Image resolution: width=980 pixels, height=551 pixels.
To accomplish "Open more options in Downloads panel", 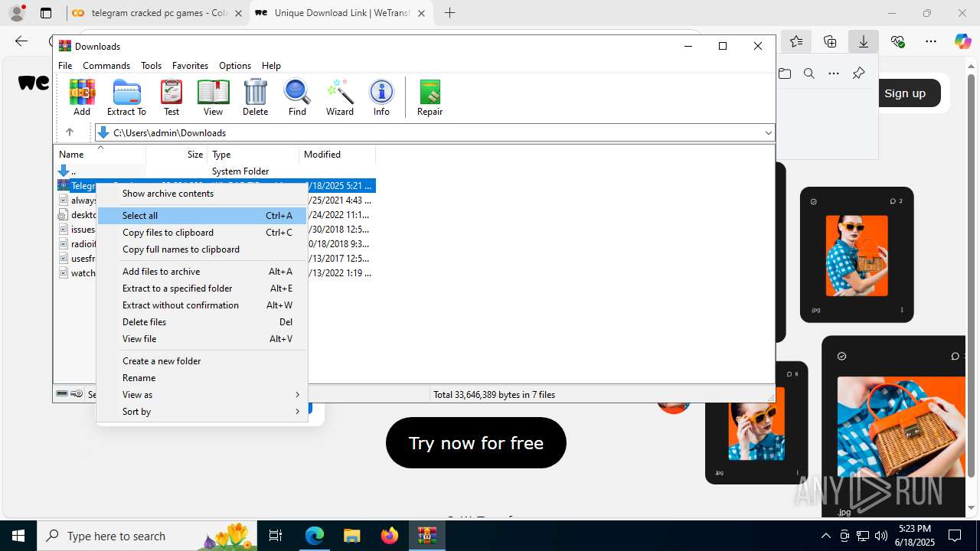I will [x=834, y=73].
